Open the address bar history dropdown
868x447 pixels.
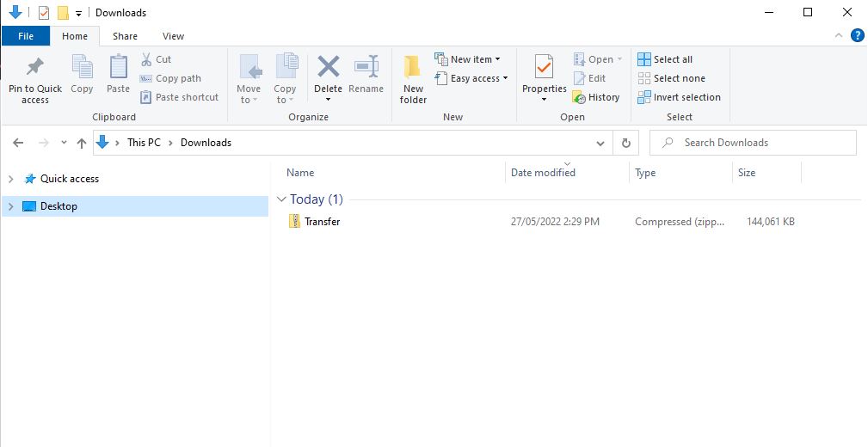click(x=600, y=144)
